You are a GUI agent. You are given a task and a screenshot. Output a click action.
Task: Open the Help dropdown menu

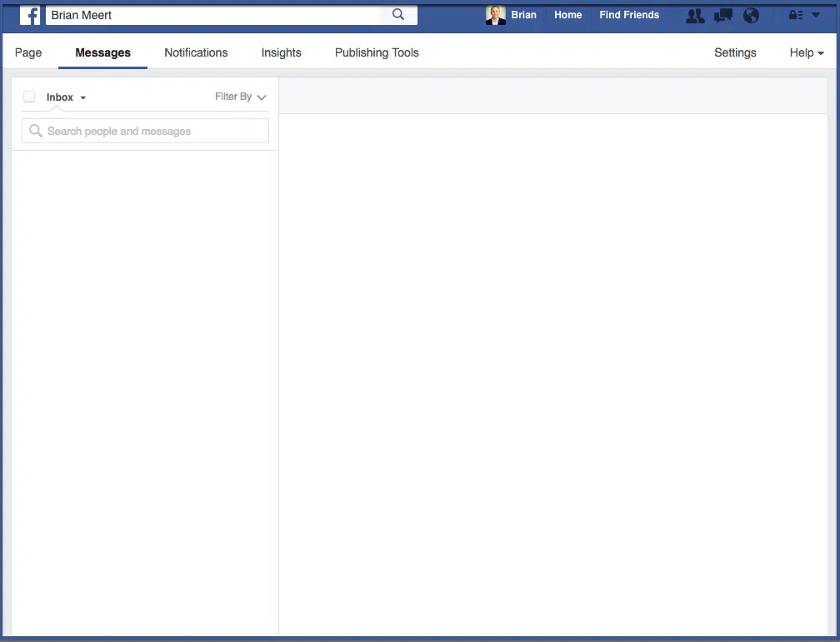point(805,52)
